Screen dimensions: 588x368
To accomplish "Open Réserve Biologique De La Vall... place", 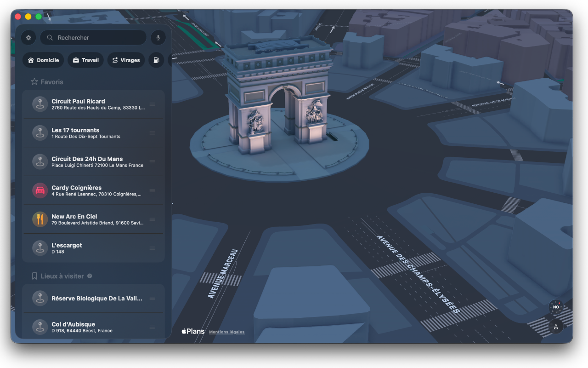I will pos(93,298).
